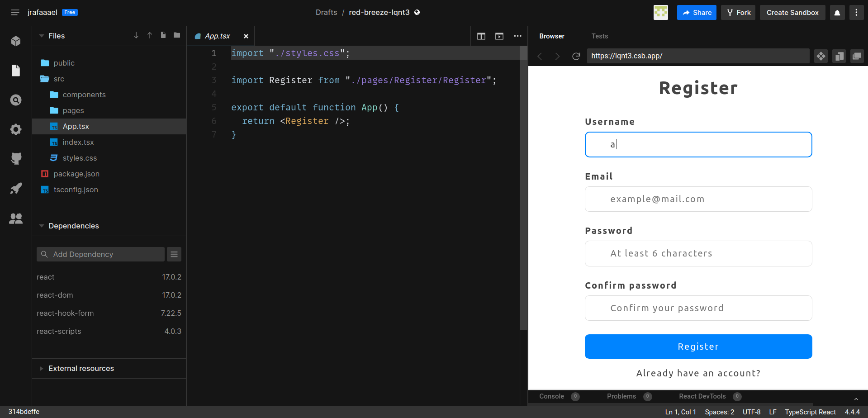Switch to the Tests tab
The height and width of the screenshot is (418, 868).
click(x=600, y=36)
